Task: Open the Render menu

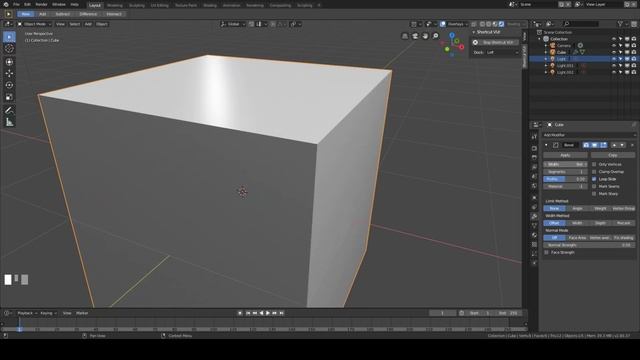Action: click(x=41, y=4)
